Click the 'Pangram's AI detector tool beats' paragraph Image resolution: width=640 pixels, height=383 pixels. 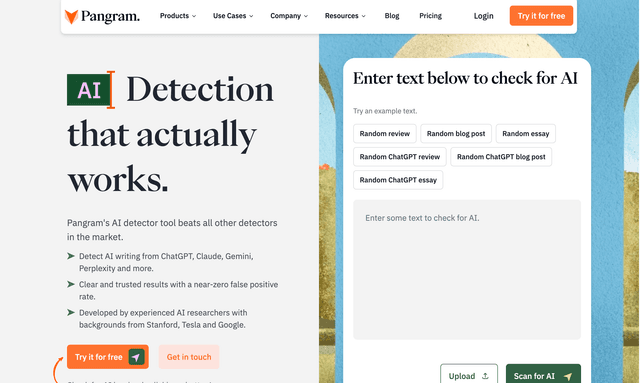pyautogui.click(x=172, y=230)
